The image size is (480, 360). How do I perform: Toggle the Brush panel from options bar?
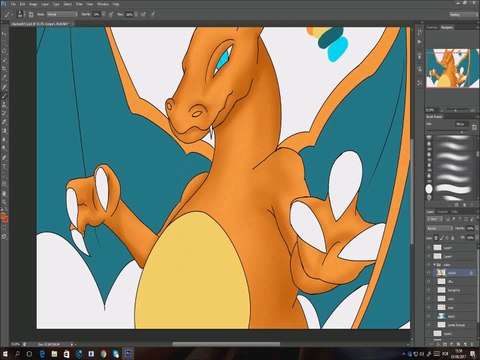[x=31, y=14]
